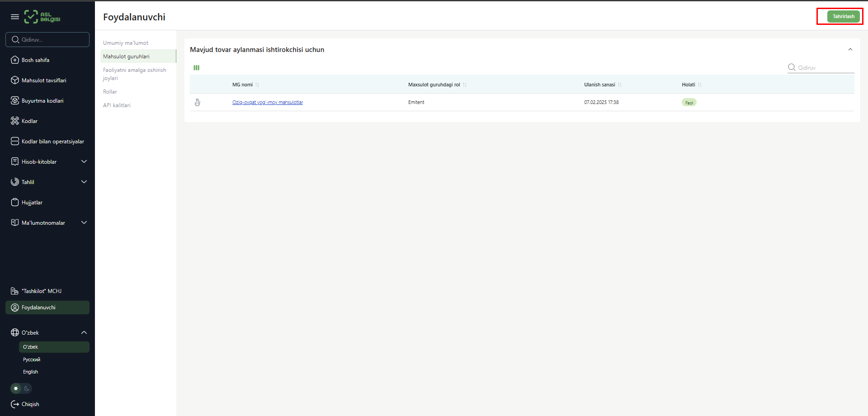Click the Asl Belgisi logo

tap(42, 17)
